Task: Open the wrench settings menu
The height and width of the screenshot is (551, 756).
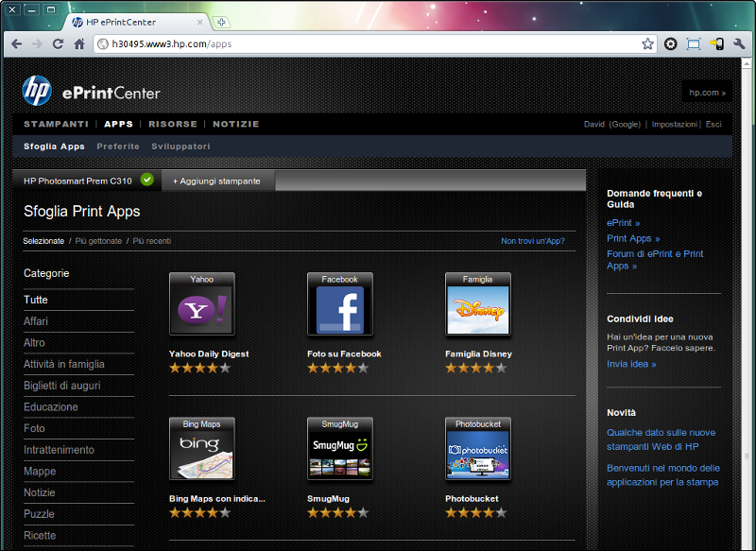Action: (x=739, y=43)
